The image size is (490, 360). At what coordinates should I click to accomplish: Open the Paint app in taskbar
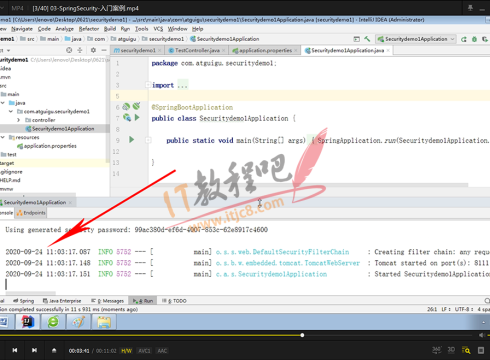pyautogui.click(x=78, y=322)
